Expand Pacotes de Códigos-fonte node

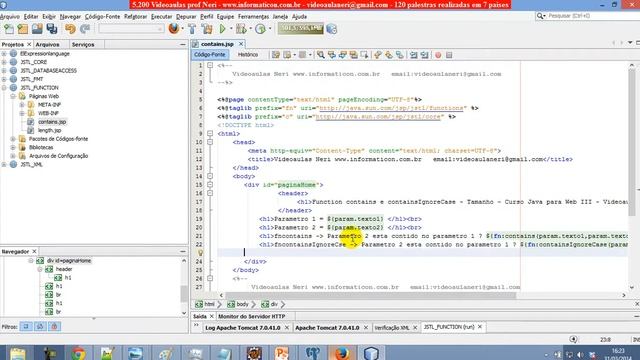(13, 139)
